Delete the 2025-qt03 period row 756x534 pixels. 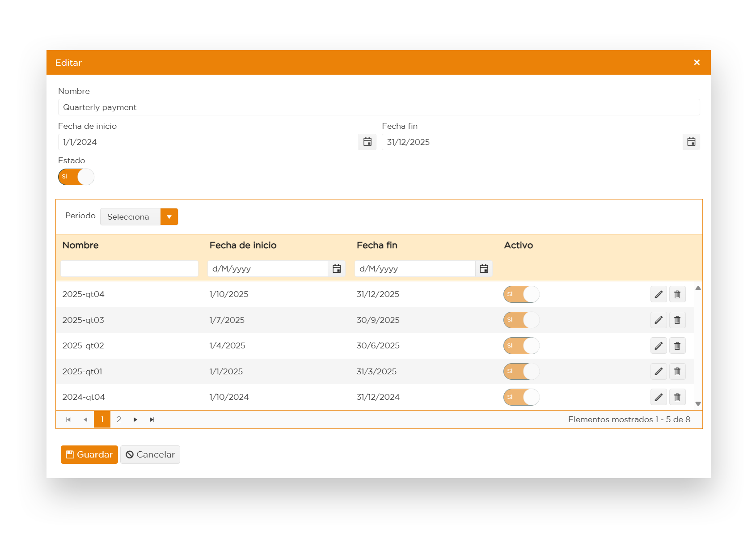(677, 320)
